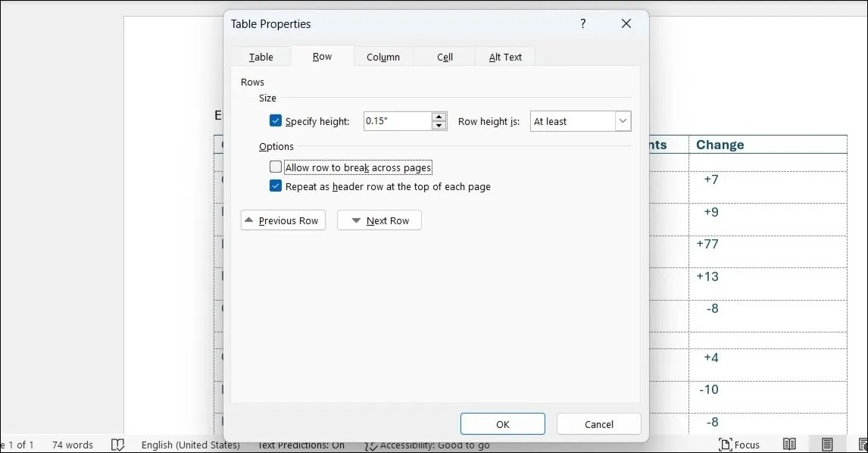Viewport: 868px width, 453px height.
Task: Enable Allow row to break across pages
Action: coord(275,166)
